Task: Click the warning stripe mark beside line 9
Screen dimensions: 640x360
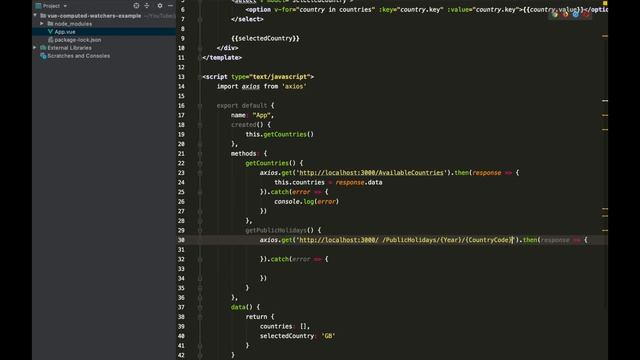Action: click(x=605, y=36)
